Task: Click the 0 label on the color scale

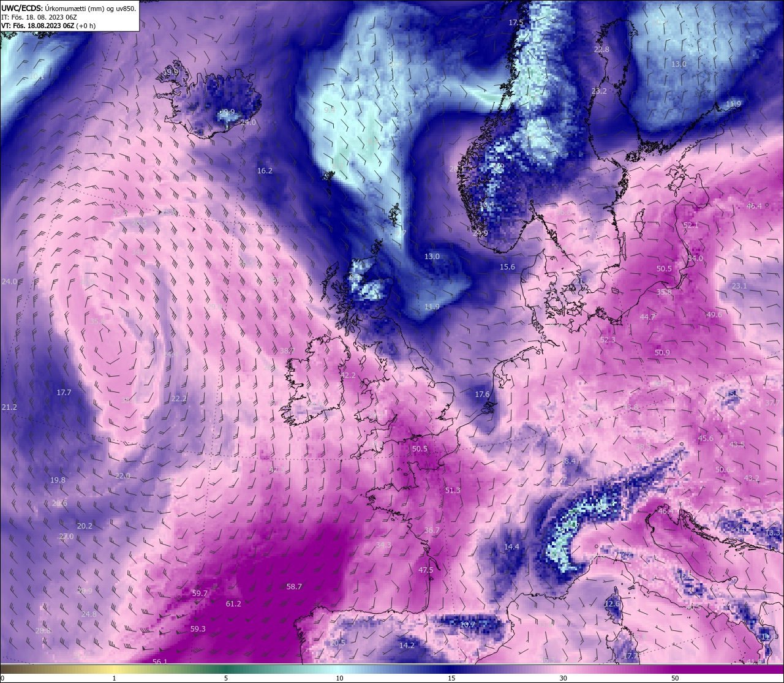Action: pos(2,678)
